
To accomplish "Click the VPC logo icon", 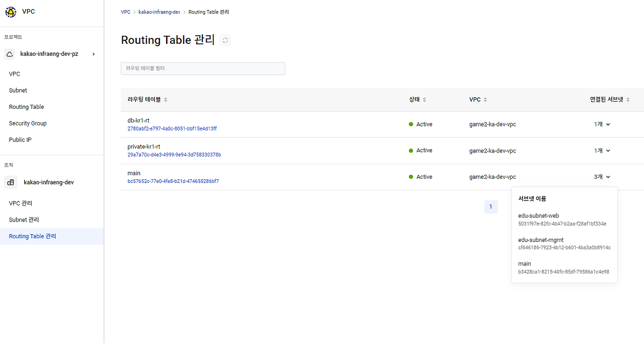I will pyautogui.click(x=11, y=12).
